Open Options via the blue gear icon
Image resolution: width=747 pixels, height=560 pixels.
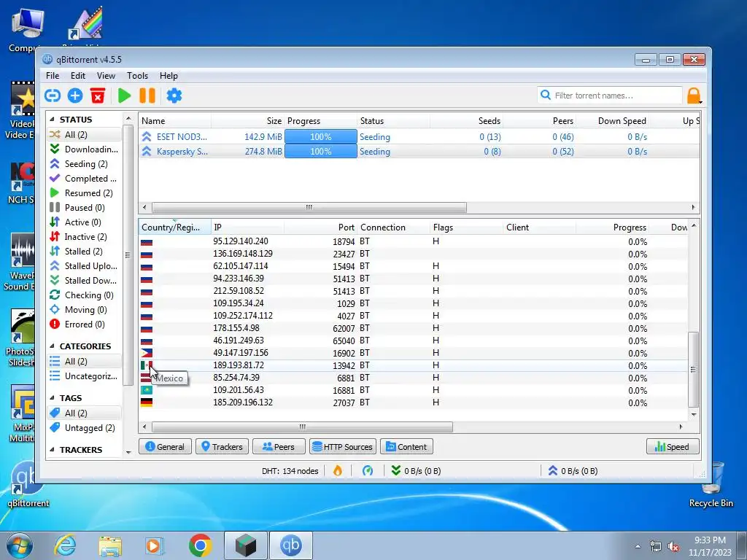[174, 96]
